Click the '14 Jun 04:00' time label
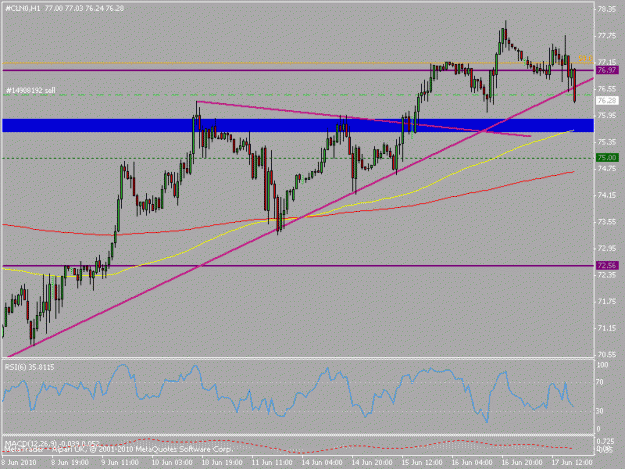625x469 pixels. pyautogui.click(x=322, y=462)
